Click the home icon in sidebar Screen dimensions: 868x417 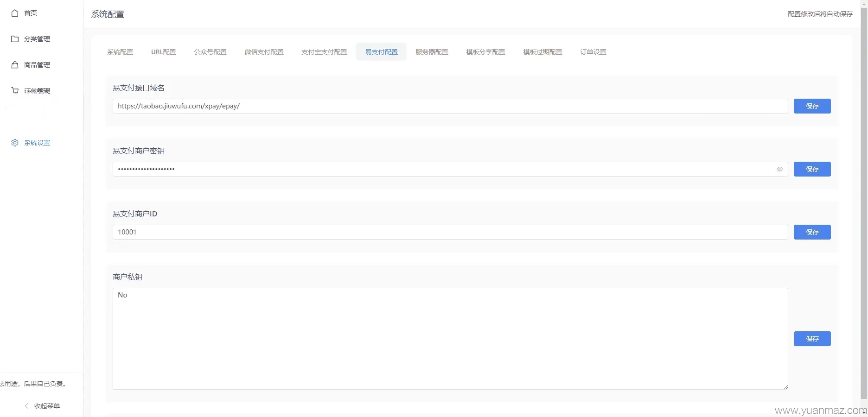pyautogui.click(x=15, y=13)
